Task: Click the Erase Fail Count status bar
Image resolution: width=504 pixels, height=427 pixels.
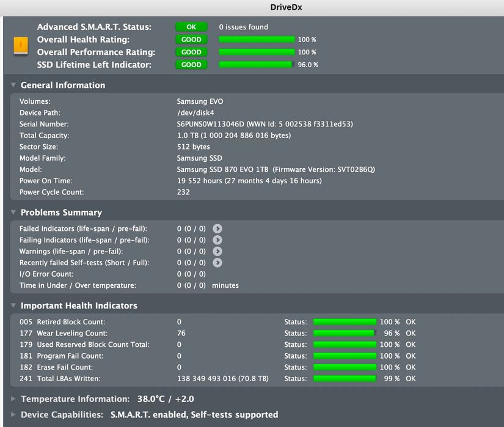Action: tap(345, 367)
